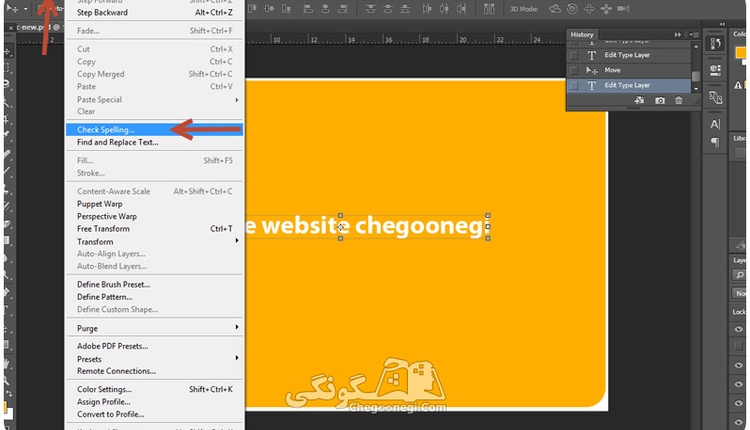Distribute right edges icon in options bar
This screenshot has height=430, width=750.
click(x=462, y=9)
